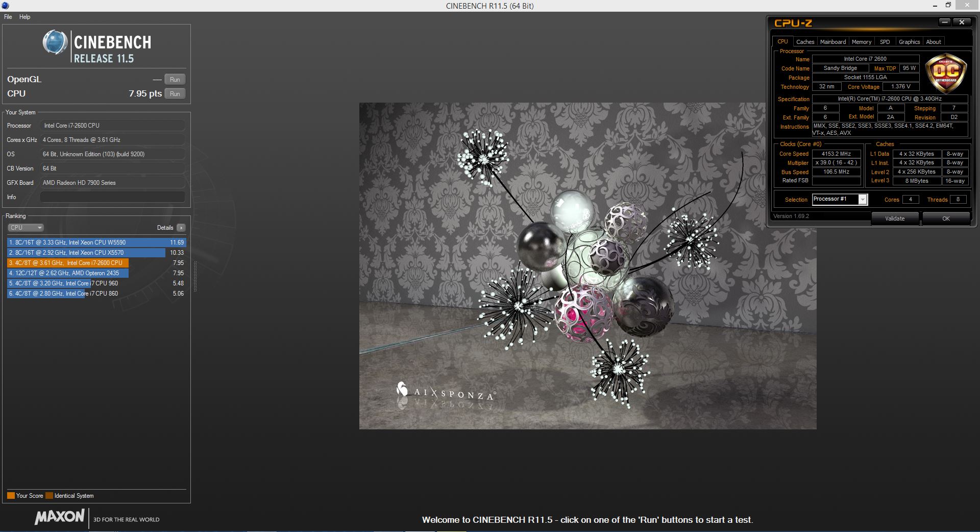Open the File menu
Screen dimensions: 980x532
8,17
